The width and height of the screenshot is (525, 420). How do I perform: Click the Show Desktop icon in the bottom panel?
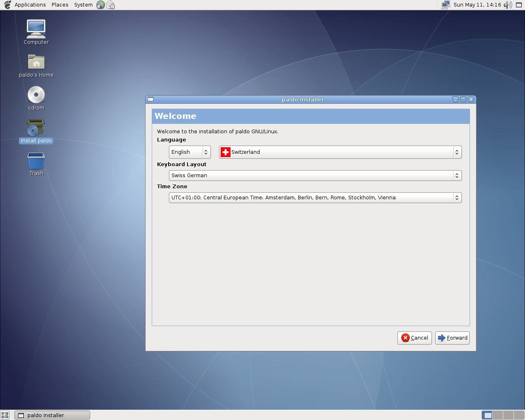[x=5, y=415]
